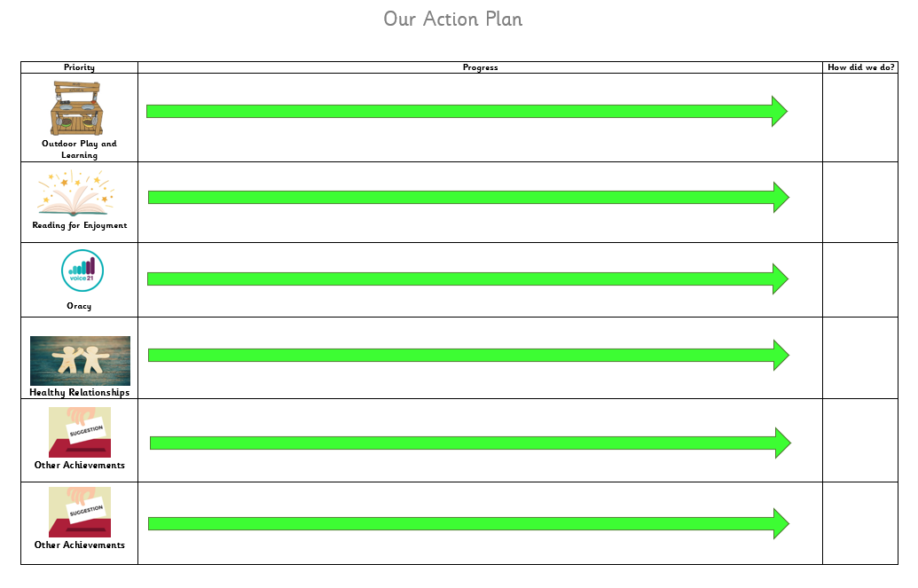This screenshot has height=588, width=918.
Task: Select the paper people holding hands photo
Action: [80, 360]
